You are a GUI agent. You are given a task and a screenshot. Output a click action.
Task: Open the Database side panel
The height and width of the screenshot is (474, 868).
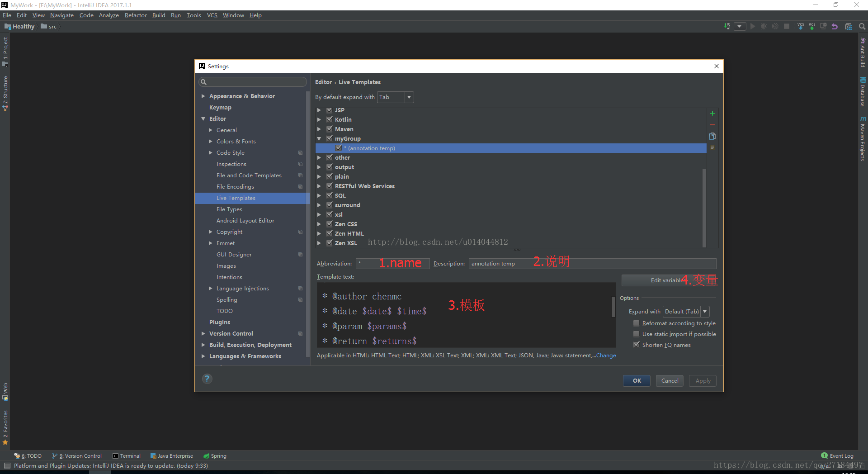863,92
